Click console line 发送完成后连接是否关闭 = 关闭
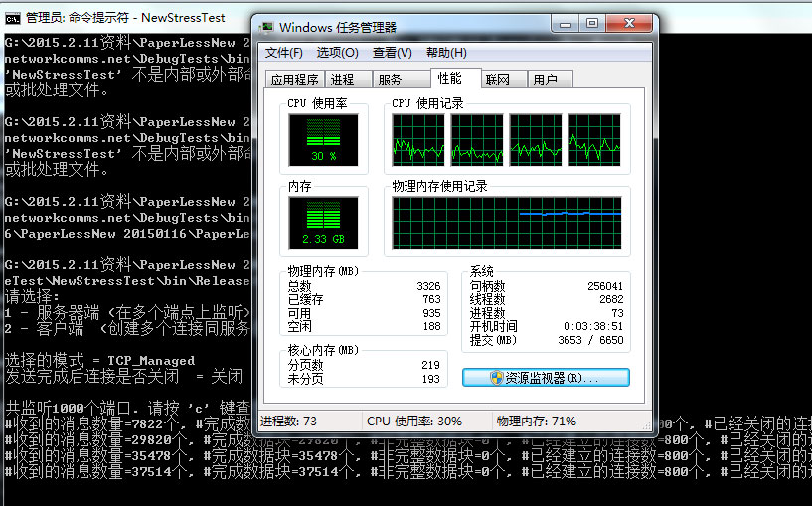Screen dimensions: 812x506 coord(124,377)
